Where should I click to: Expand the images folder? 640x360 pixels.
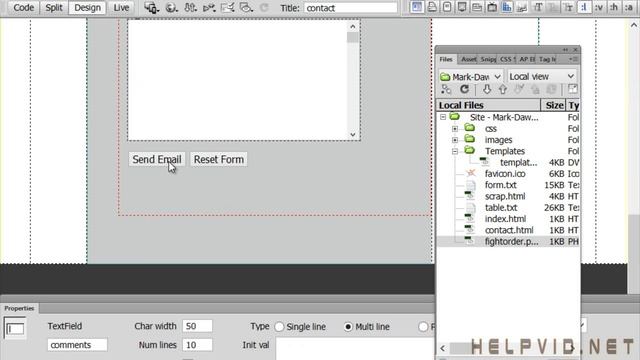click(x=455, y=140)
